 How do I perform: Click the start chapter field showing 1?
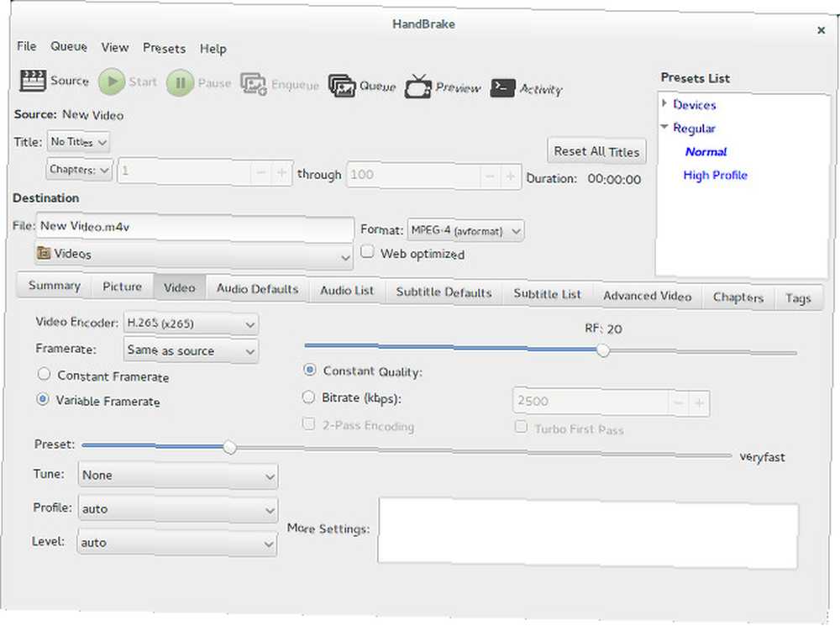185,171
